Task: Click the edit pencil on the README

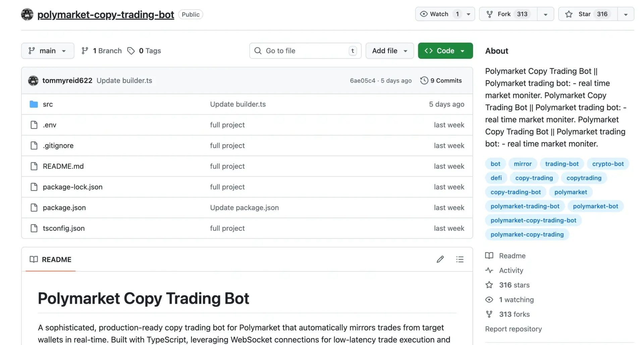Action: click(x=440, y=259)
